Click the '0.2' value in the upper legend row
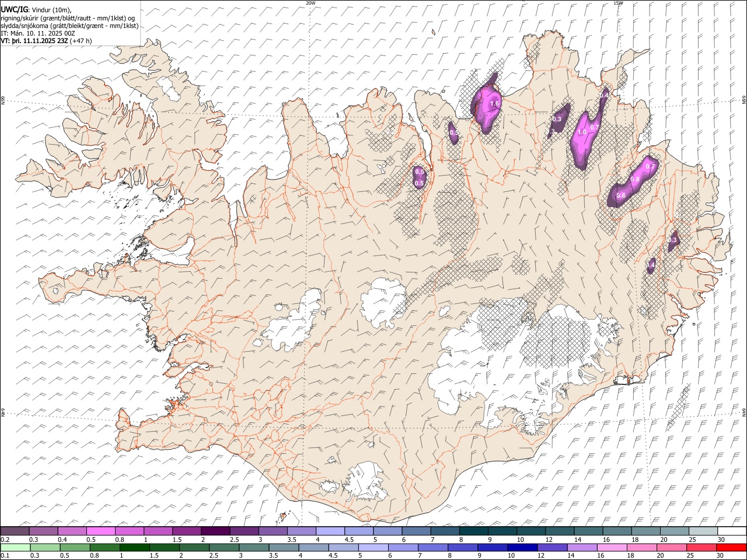The image size is (747, 560). 5,540
